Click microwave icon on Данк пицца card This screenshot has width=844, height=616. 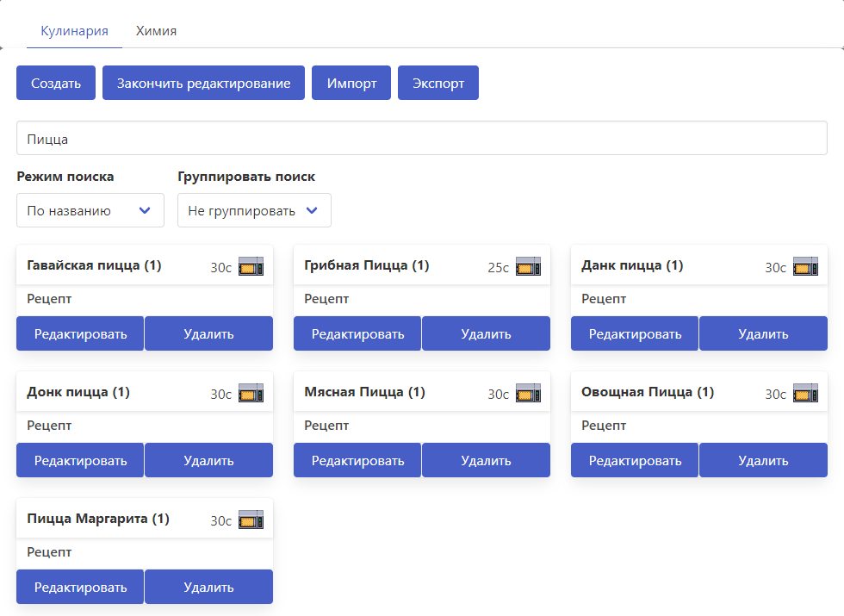805,266
